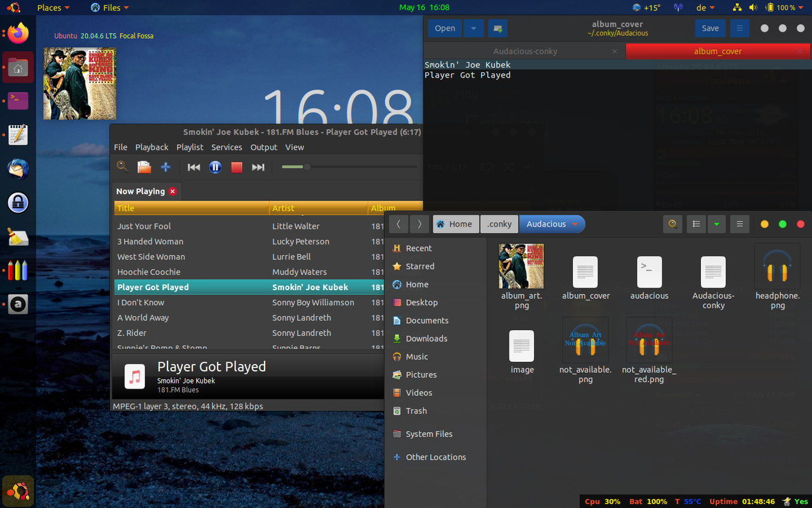The image size is (812, 508).
Task: Open the Places menu in top panel
Action: pyautogui.click(x=53, y=8)
